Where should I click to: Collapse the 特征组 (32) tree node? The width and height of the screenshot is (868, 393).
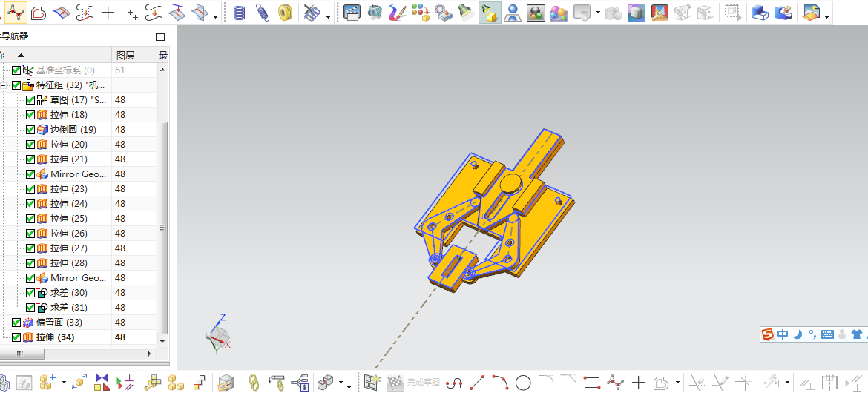click(x=3, y=86)
